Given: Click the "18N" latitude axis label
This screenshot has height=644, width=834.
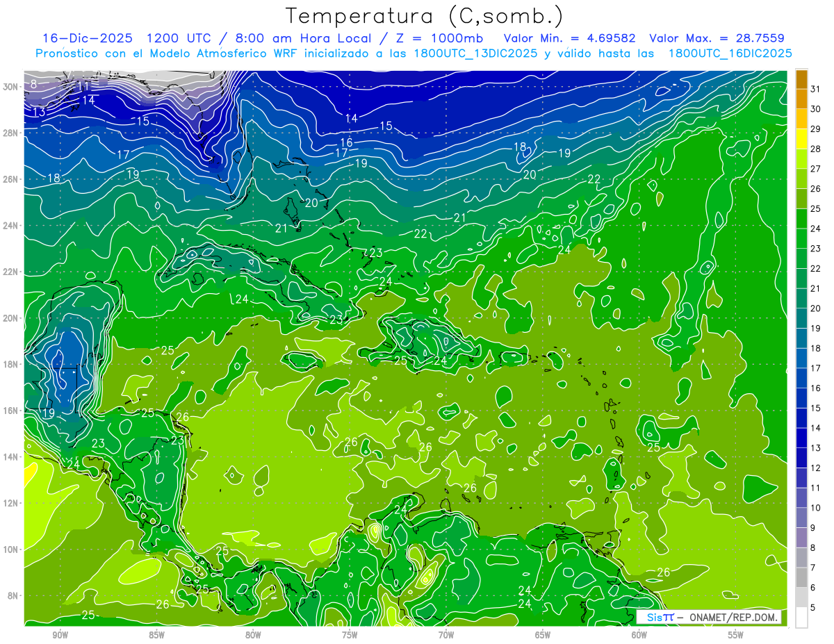Looking at the screenshot, I should click(10, 364).
